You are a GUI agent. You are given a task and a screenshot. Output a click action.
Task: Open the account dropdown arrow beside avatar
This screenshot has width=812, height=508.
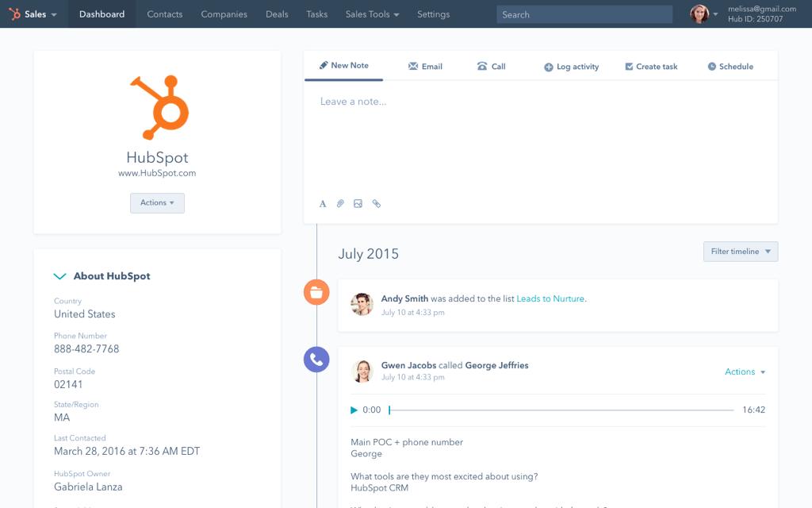tap(715, 14)
